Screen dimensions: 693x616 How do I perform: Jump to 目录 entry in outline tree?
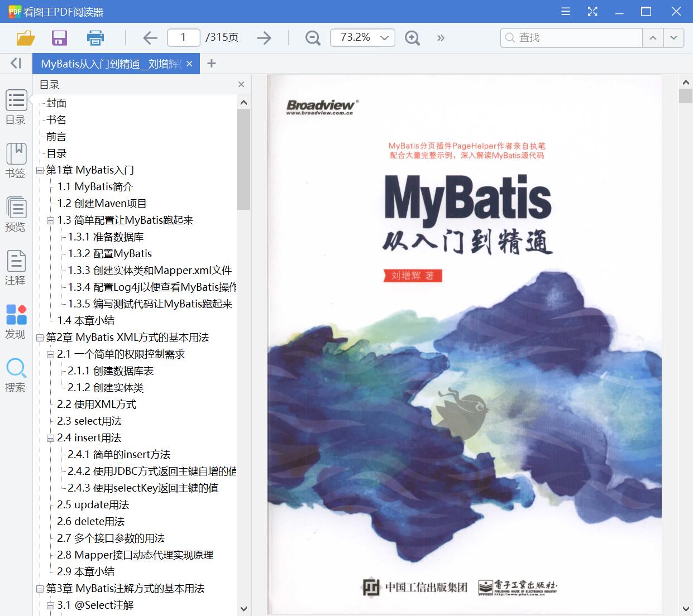[56, 153]
